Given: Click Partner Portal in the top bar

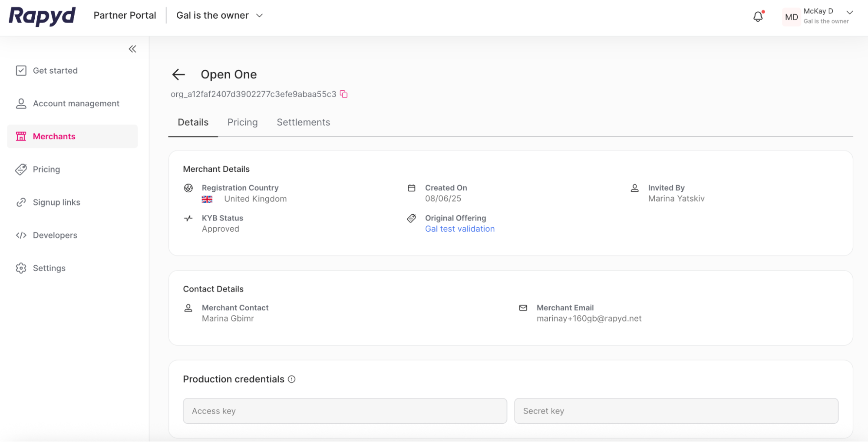Looking at the screenshot, I should [x=125, y=15].
